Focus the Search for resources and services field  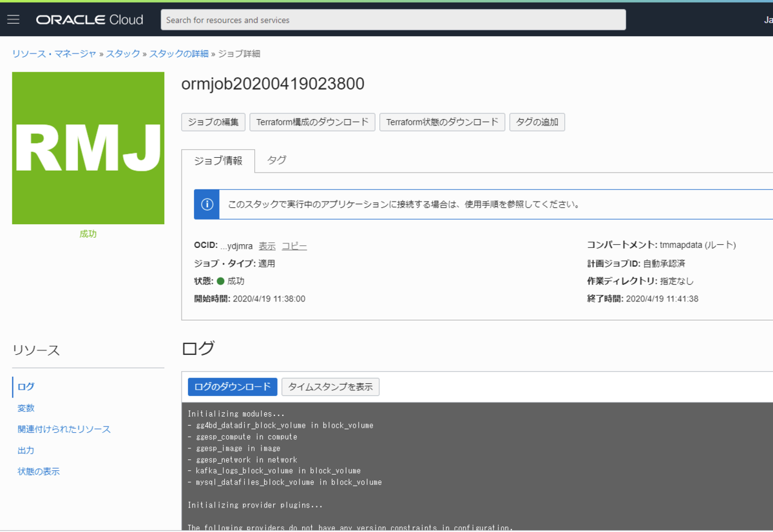(393, 20)
